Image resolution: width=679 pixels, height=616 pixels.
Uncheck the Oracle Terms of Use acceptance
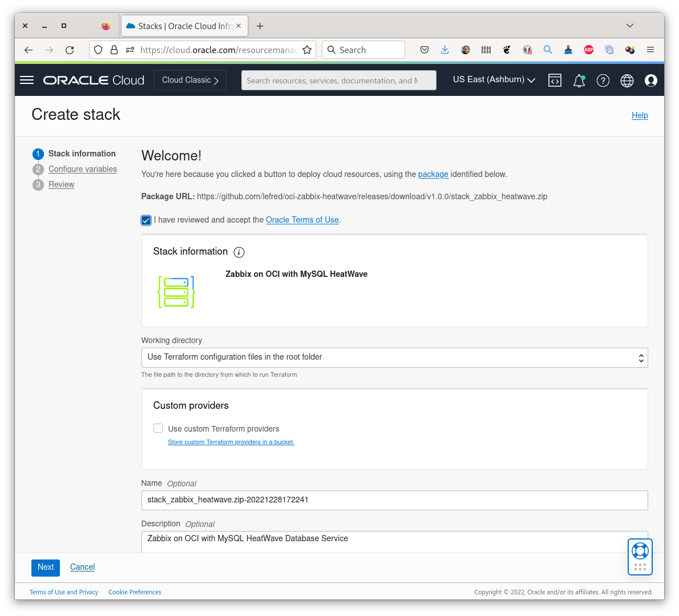click(146, 220)
